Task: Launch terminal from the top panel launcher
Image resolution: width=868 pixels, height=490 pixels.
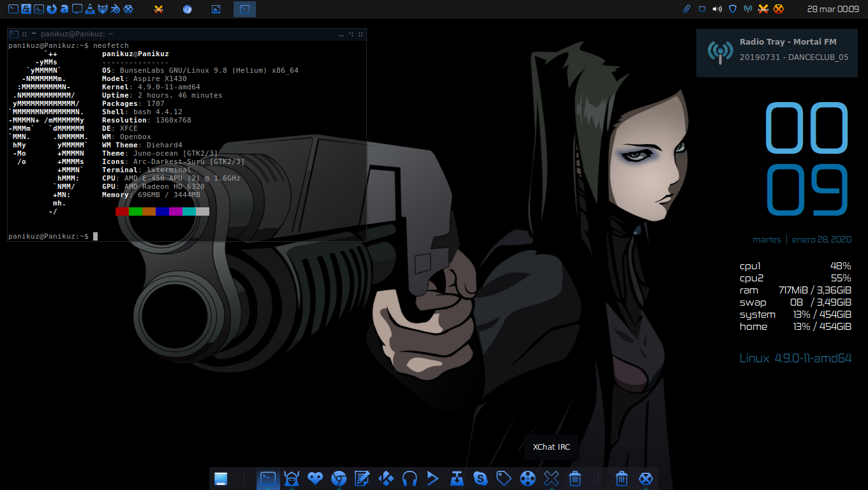Action: pyautogui.click(x=13, y=9)
